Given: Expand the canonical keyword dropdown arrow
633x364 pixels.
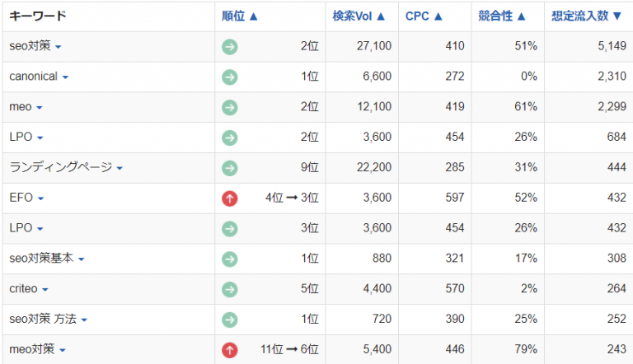Looking at the screenshot, I should [65, 77].
